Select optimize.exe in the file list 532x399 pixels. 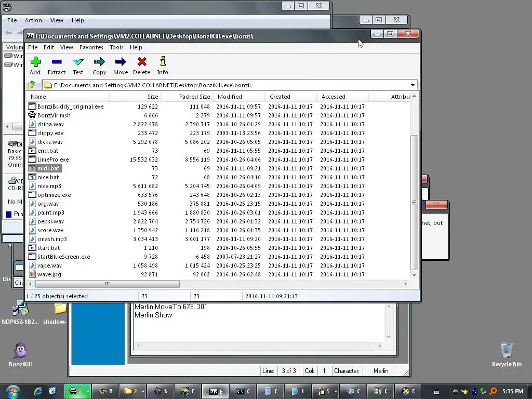(54, 195)
